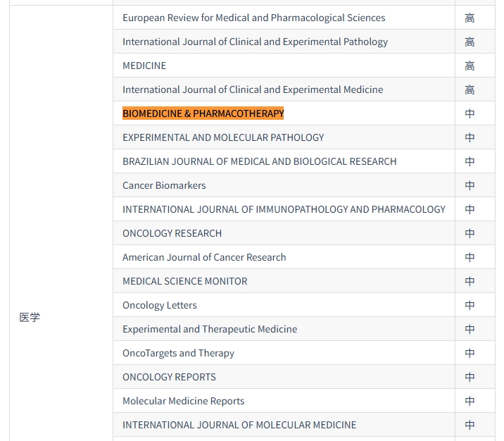Click BRAZILIAN JOURNAL OF MEDICAL AND BIOLOGICAL RESEARCH
The image size is (504, 441).
[x=259, y=161]
